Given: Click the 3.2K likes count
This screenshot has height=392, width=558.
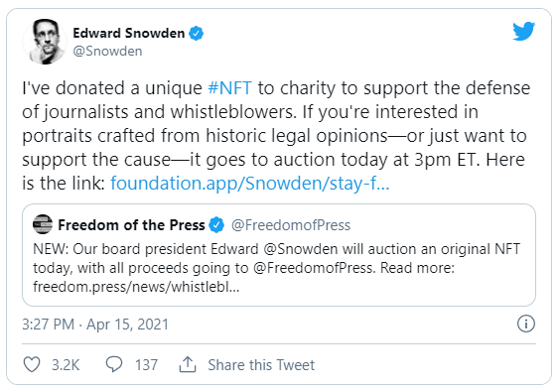Looking at the screenshot, I should 66,365.
